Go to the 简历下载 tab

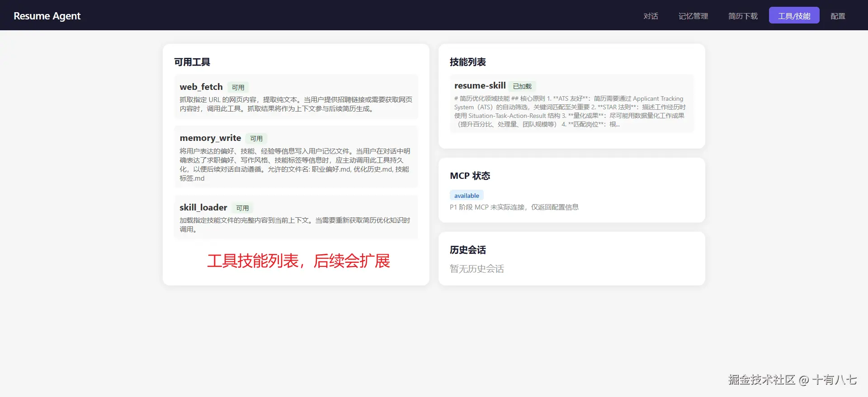pyautogui.click(x=743, y=16)
